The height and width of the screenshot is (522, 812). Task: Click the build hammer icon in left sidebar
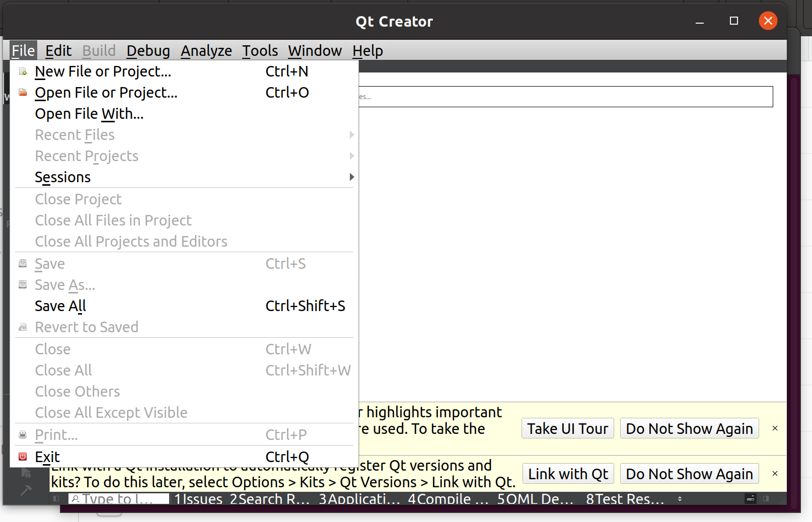[26, 490]
